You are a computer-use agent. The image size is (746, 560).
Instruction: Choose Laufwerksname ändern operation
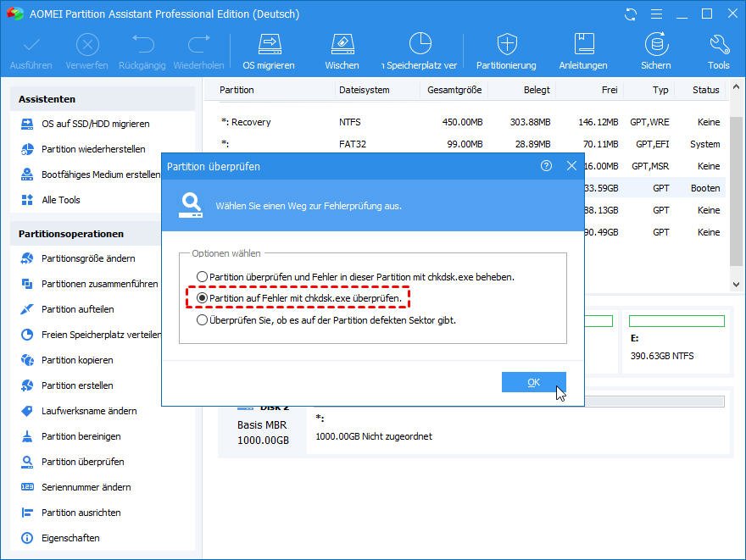pos(79,411)
